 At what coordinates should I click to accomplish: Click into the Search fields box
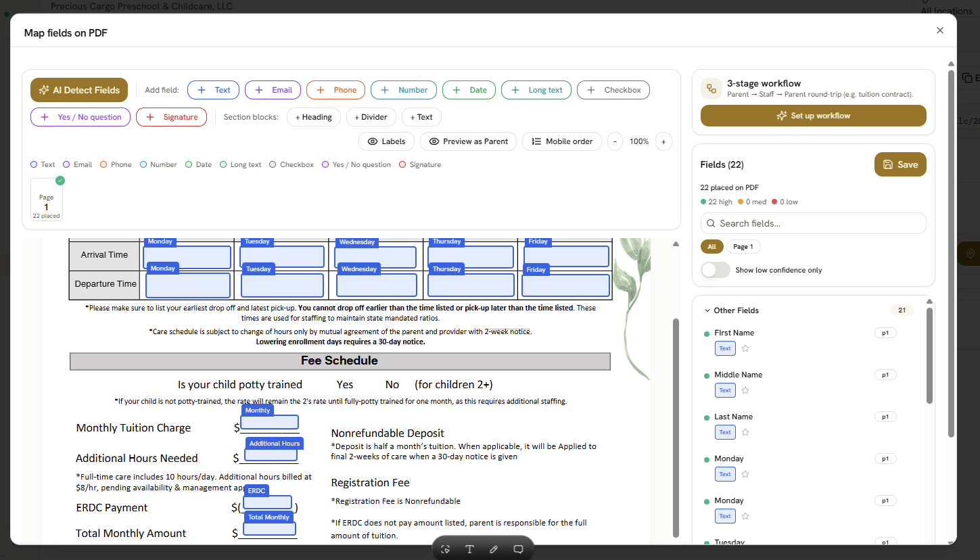tap(814, 223)
